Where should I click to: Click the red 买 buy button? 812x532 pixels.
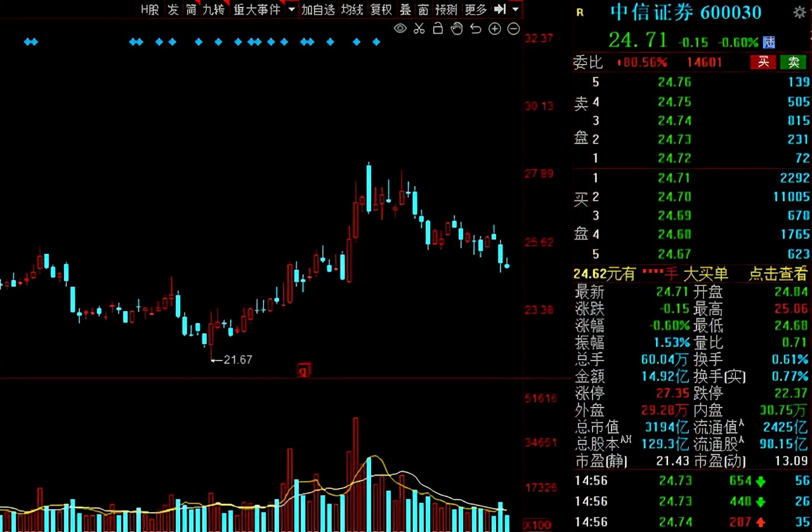click(763, 62)
